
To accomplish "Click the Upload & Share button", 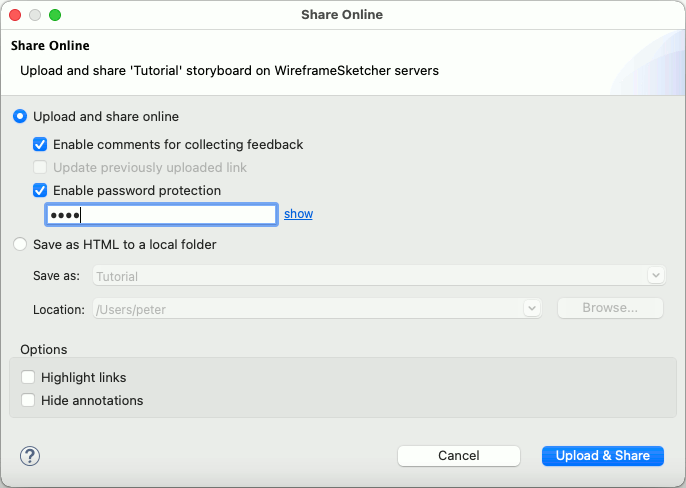I will (602, 456).
